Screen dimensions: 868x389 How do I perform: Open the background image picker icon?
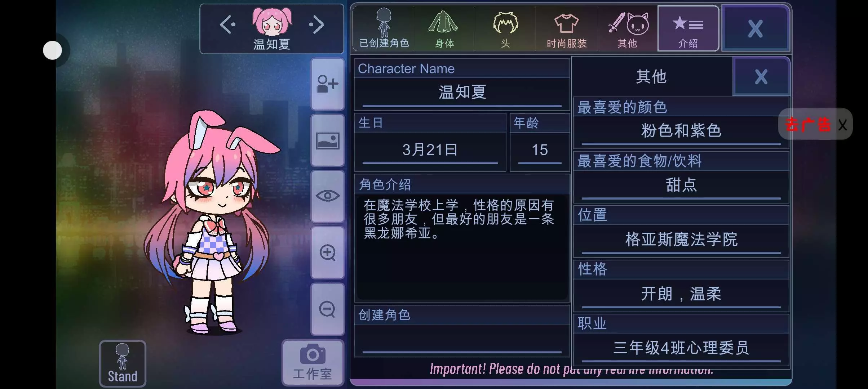(x=327, y=140)
